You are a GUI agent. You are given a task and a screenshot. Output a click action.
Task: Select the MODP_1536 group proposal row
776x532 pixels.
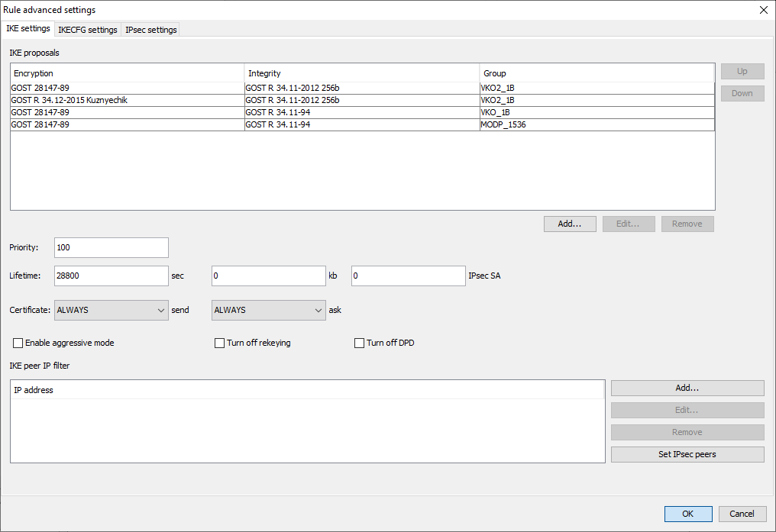tap(596, 124)
